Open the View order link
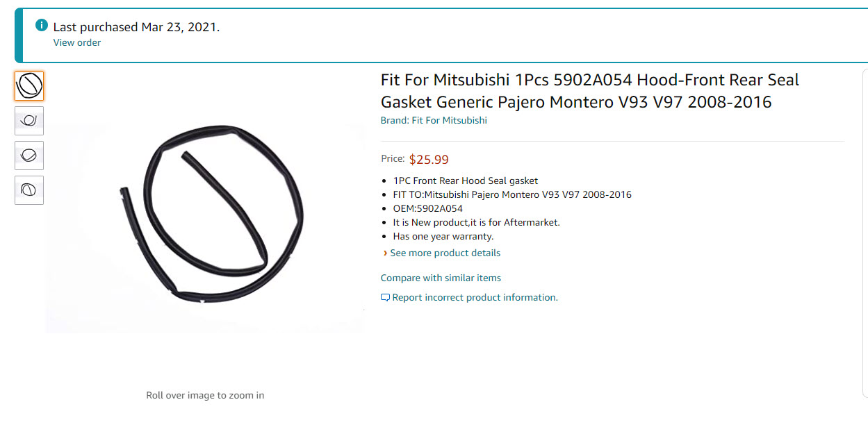The image size is (868, 427). 76,43
